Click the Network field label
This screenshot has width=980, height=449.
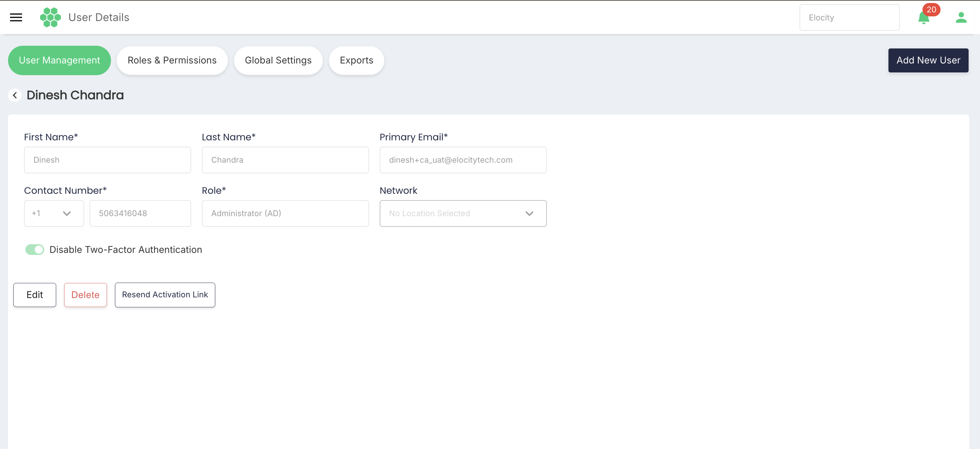point(398,190)
